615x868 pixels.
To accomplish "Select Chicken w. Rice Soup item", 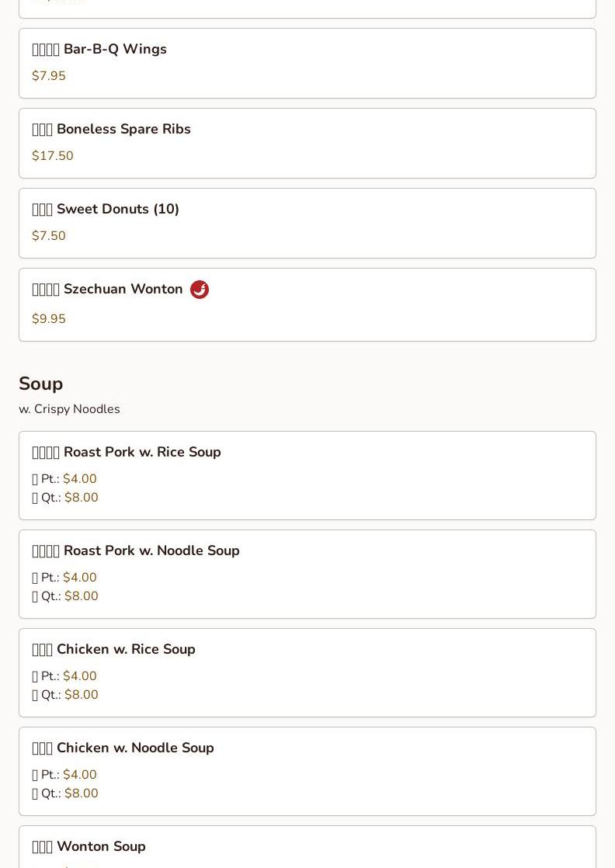I will (113, 650).
